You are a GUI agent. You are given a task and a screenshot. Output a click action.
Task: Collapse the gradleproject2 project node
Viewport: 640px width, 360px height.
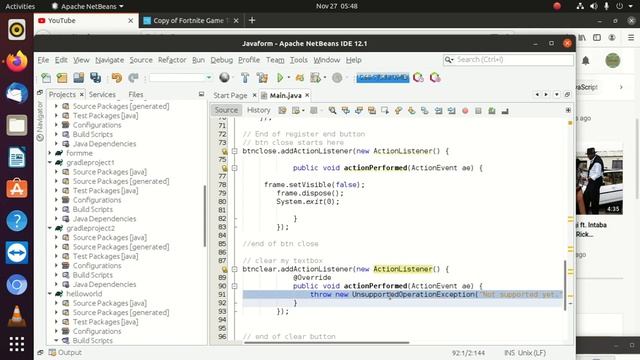[50, 228]
